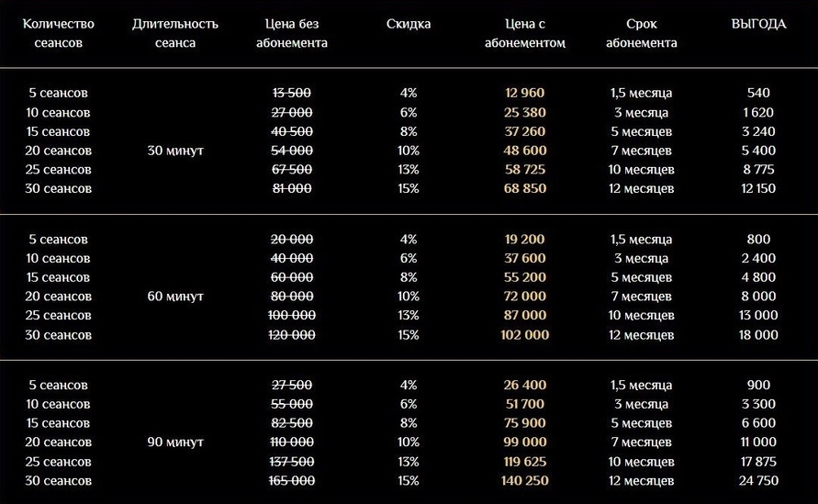Select the highlighted price 140 250
818x504 pixels.
(524, 480)
